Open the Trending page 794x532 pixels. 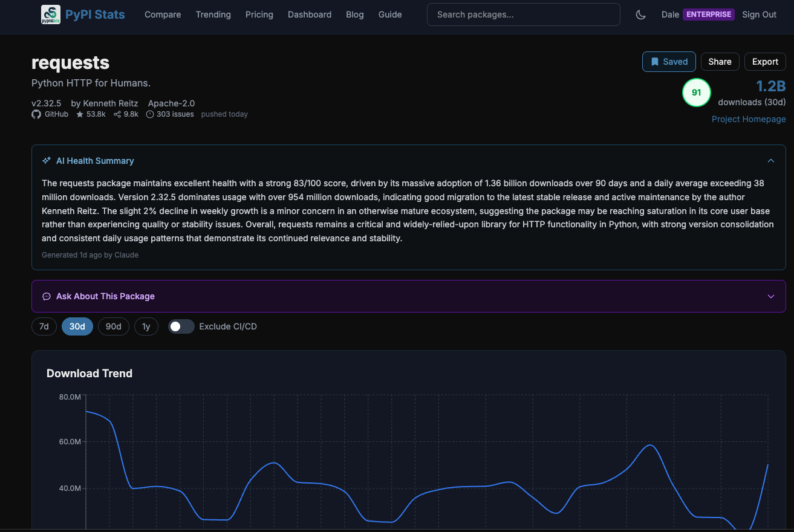point(213,14)
